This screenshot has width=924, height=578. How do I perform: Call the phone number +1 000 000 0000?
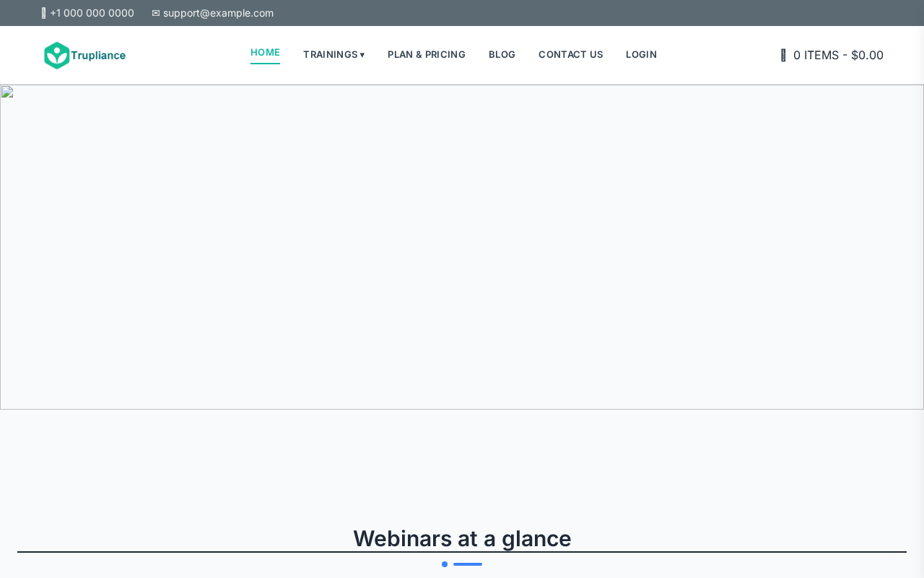click(92, 13)
